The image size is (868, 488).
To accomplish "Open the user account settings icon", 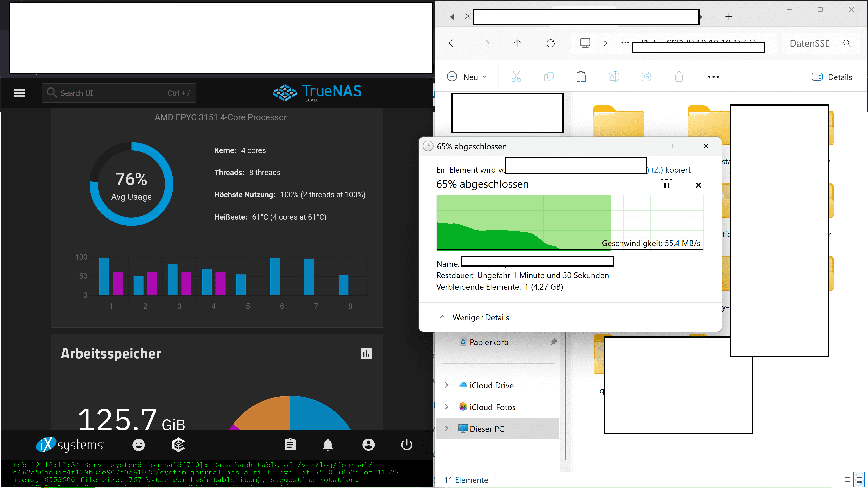I will pyautogui.click(x=368, y=445).
